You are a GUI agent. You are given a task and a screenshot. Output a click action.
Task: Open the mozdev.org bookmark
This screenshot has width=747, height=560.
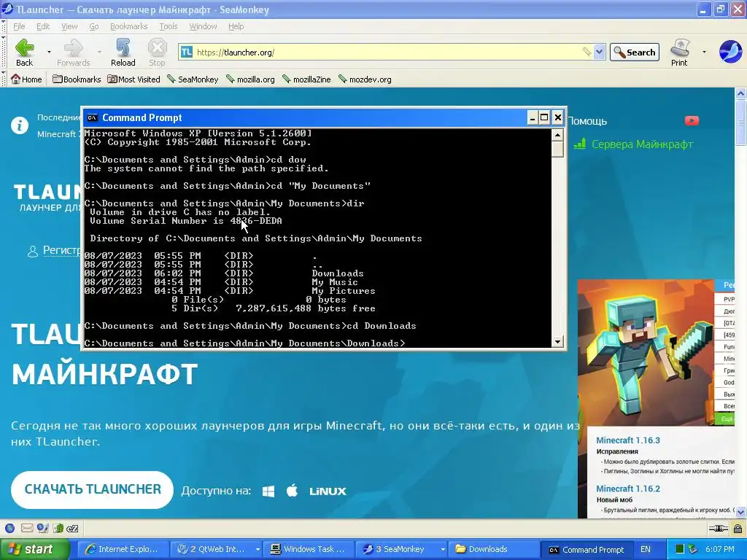click(x=365, y=79)
